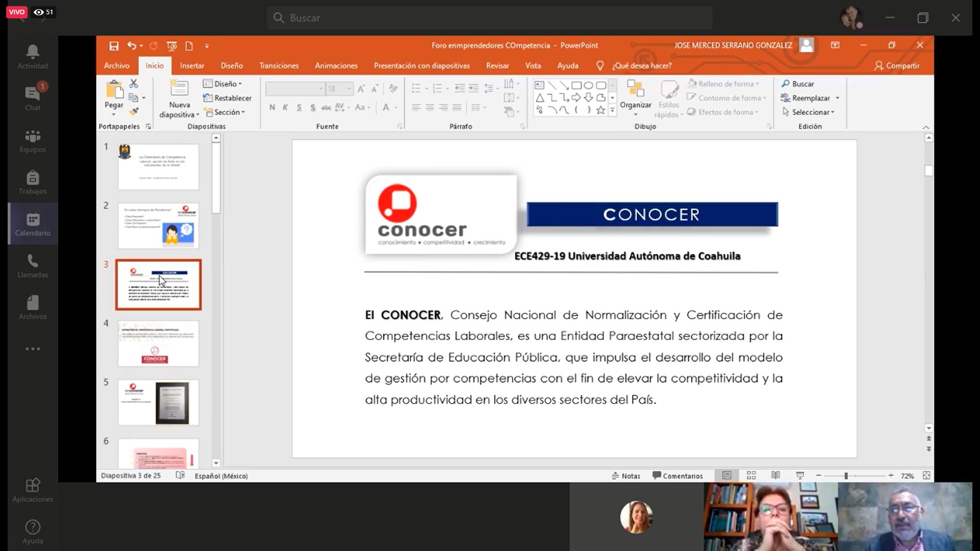Viewport: 980px width, 551px height.
Task: Open the Calendario icon in Teams sidebar
Action: click(x=33, y=224)
